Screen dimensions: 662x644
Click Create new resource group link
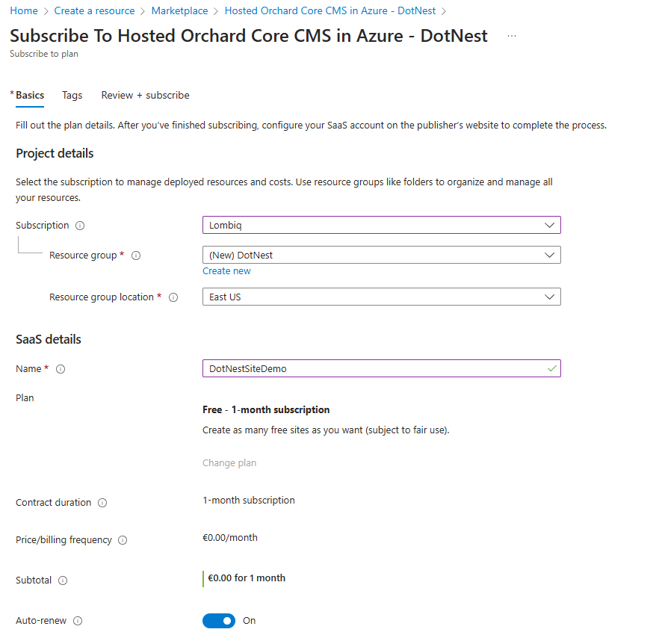pyautogui.click(x=226, y=271)
